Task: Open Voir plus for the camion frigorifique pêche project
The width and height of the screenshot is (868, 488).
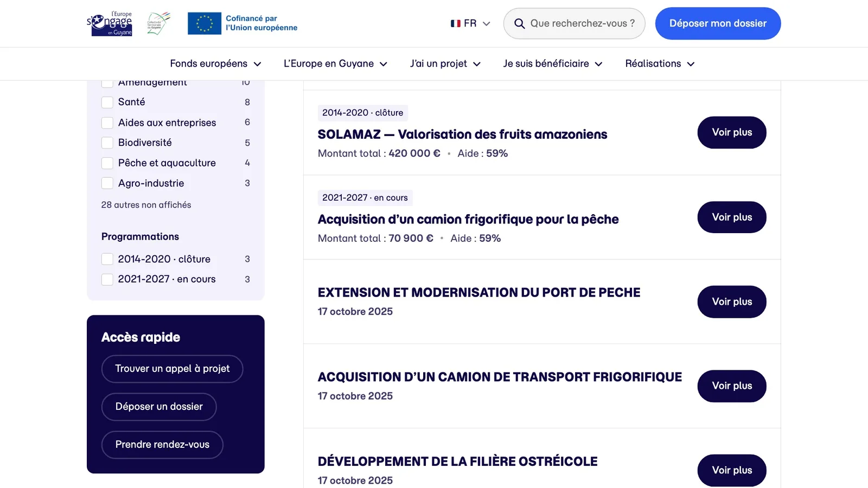Action: (x=732, y=217)
